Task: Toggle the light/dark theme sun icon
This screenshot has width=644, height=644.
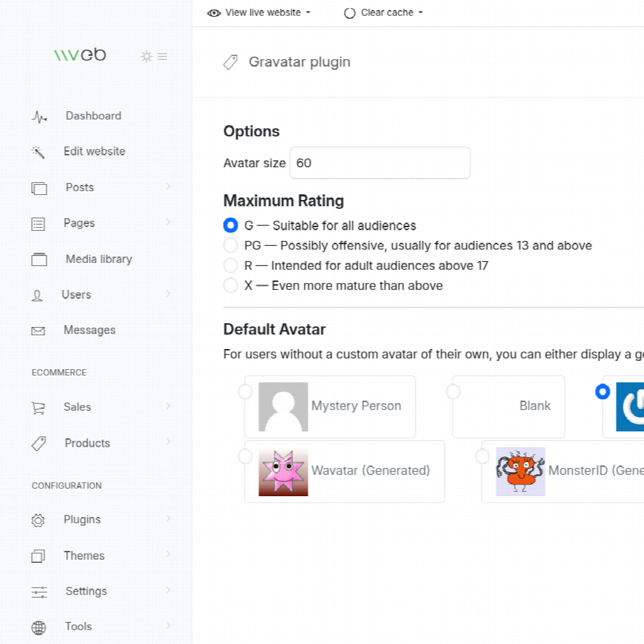Action: pyautogui.click(x=147, y=57)
